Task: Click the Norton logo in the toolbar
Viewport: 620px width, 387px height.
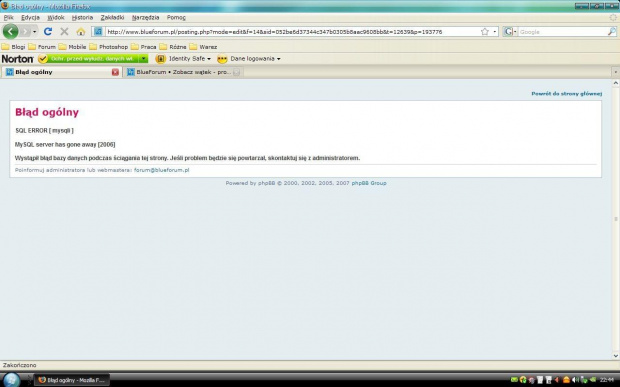Action: pyautogui.click(x=17, y=59)
